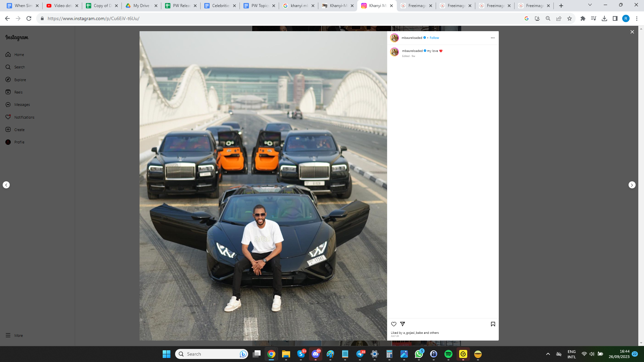Open Instagram Explore page

pos(20,80)
